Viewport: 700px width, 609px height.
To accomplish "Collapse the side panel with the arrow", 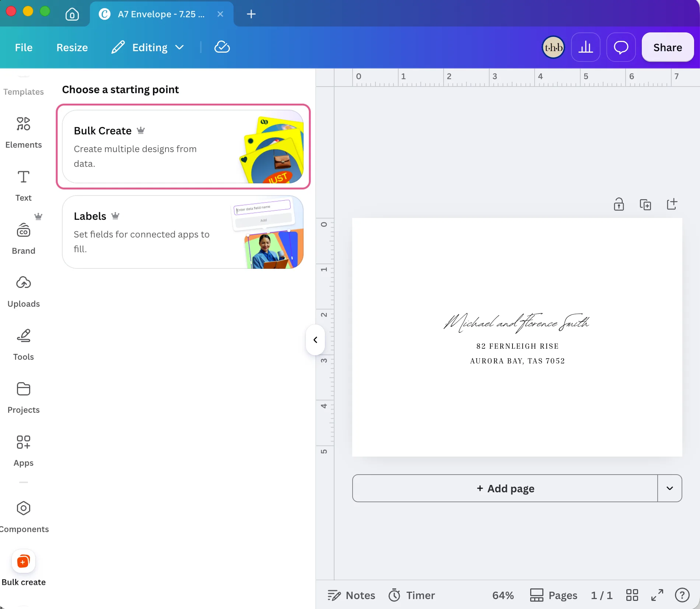I will (315, 339).
